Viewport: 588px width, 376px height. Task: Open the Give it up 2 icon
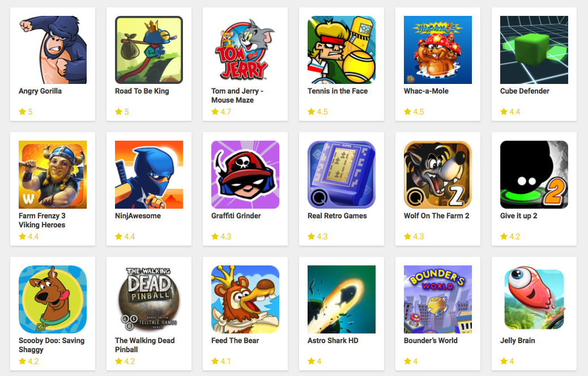534,175
